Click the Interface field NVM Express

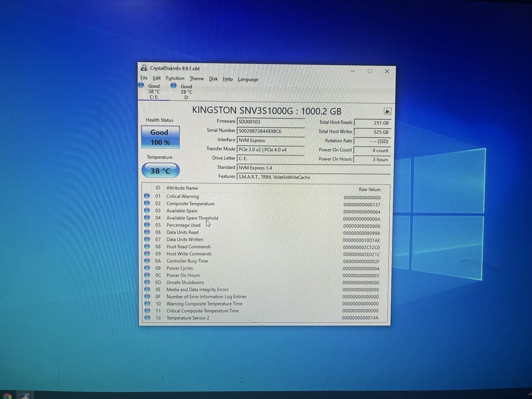pos(271,140)
